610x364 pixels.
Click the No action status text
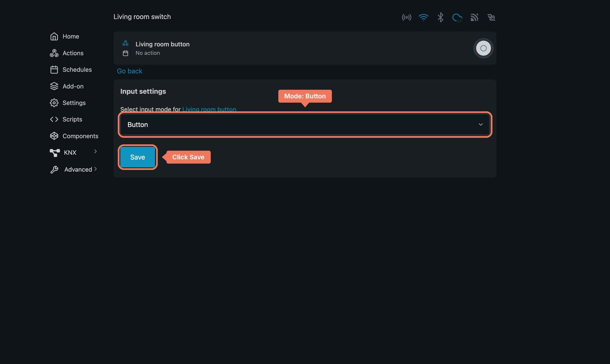[x=148, y=53]
